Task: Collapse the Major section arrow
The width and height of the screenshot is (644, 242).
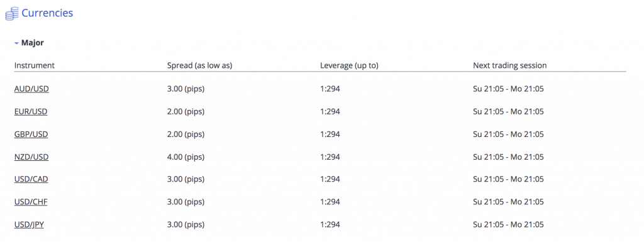Action: point(16,43)
